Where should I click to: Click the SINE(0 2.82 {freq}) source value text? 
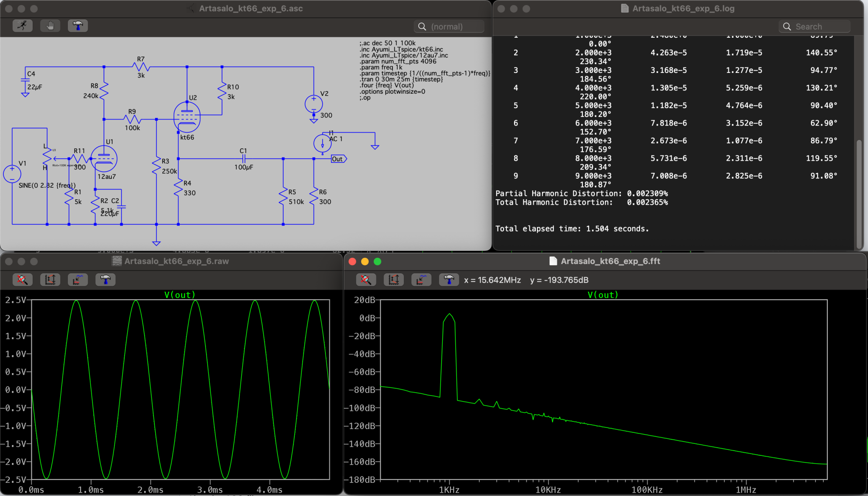[x=47, y=185]
